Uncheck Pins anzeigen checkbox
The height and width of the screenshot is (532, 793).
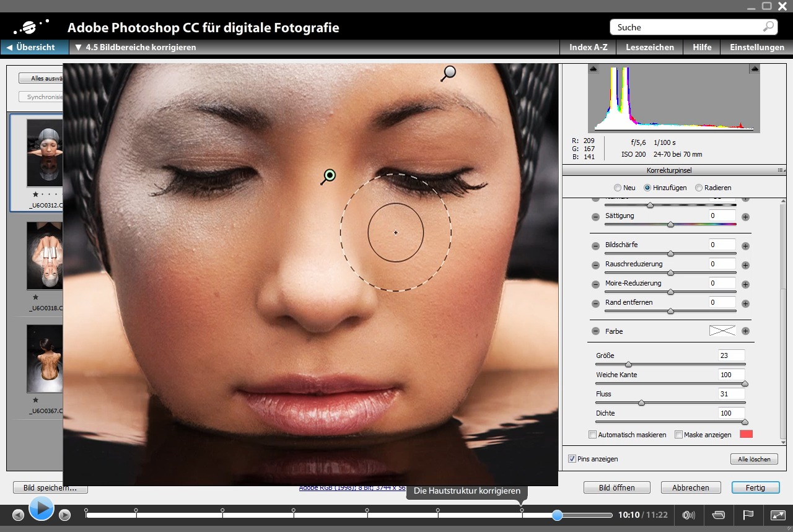coord(572,459)
